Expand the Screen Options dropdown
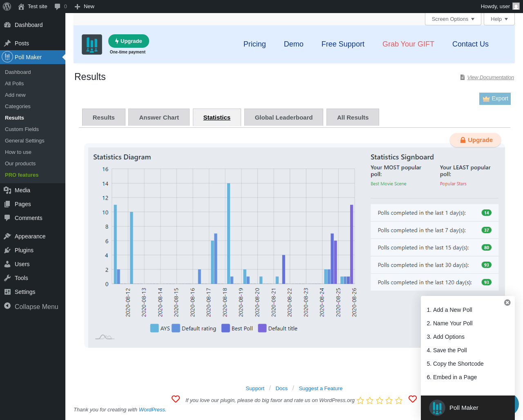The width and height of the screenshot is (523, 420). click(453, 19)
